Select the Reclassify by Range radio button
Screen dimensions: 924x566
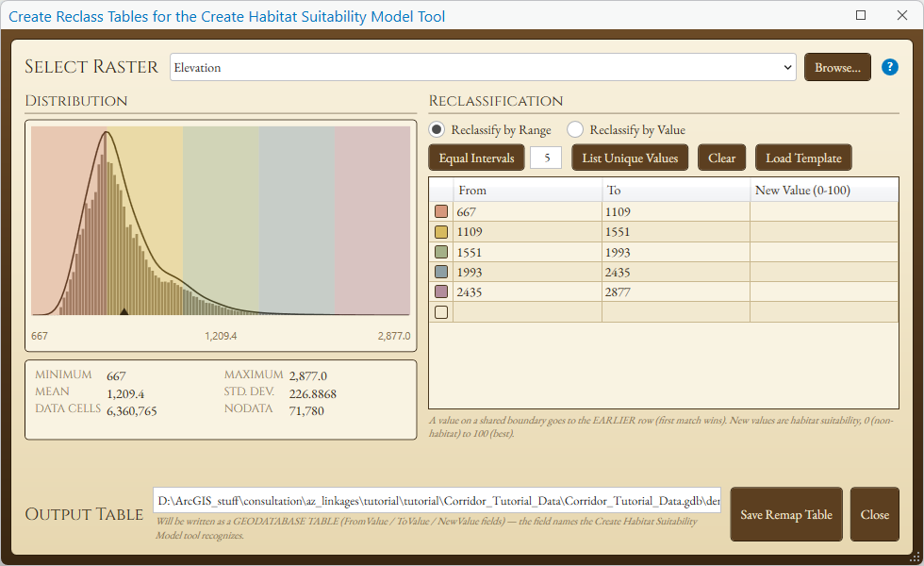tap(437, 130)
